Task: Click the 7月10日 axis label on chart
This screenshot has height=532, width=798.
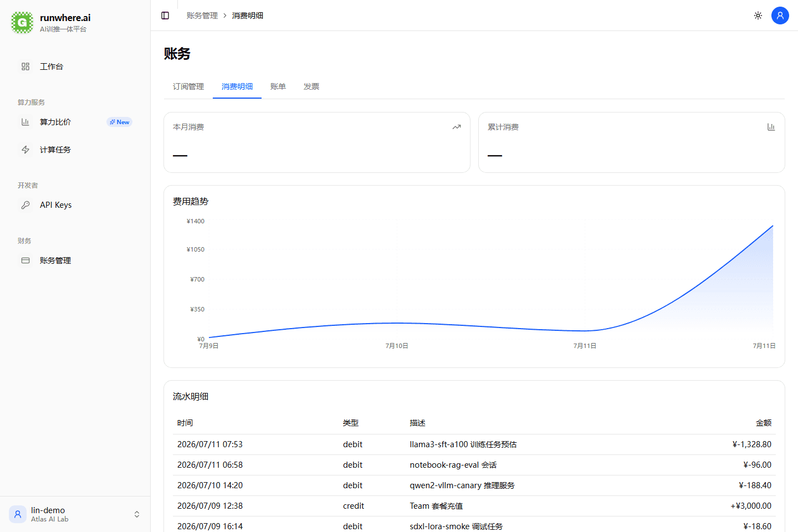Action: [x=397, y=346]
